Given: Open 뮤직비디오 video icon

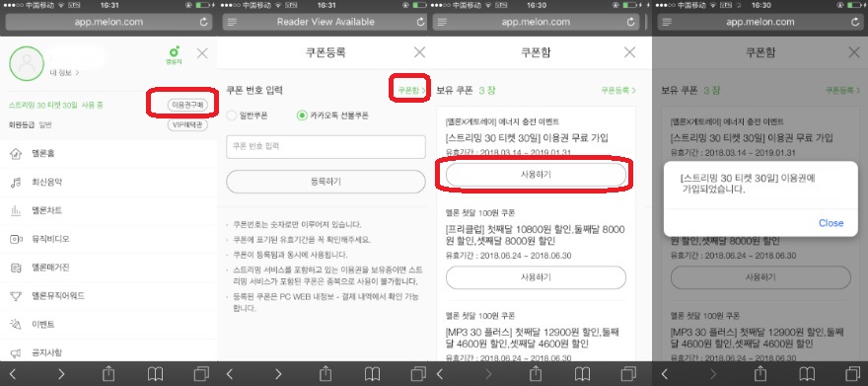Looking at the screenshot, I should point(16,239).
